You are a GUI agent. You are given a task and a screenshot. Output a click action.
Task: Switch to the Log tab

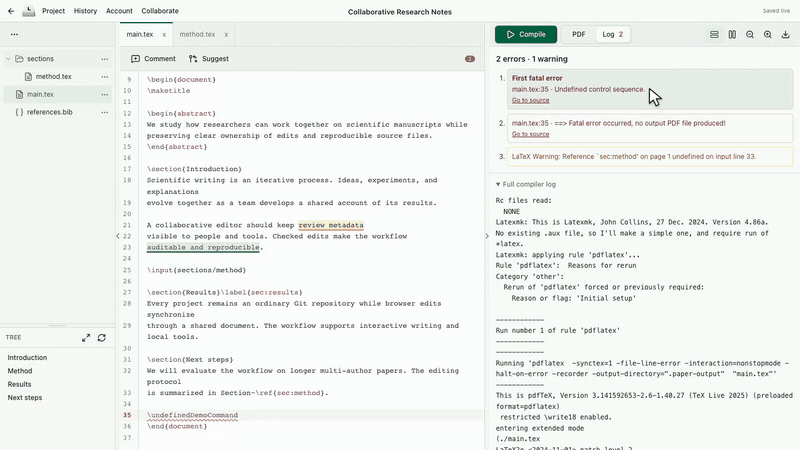click(x=613, y=34)
